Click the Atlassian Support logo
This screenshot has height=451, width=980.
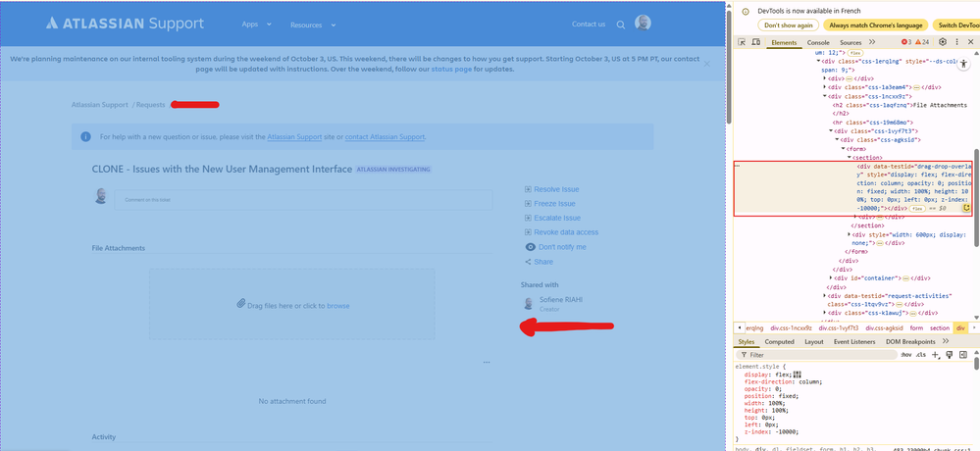pos(125,24)
